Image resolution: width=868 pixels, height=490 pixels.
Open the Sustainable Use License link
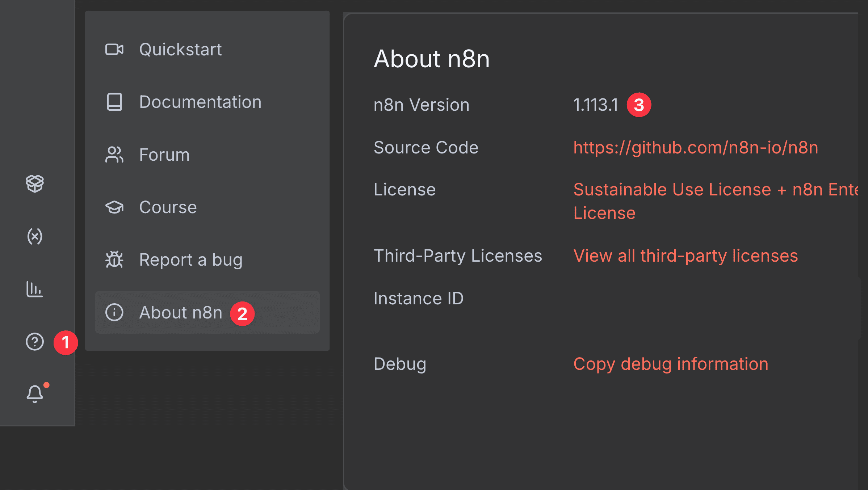point(688,189)
